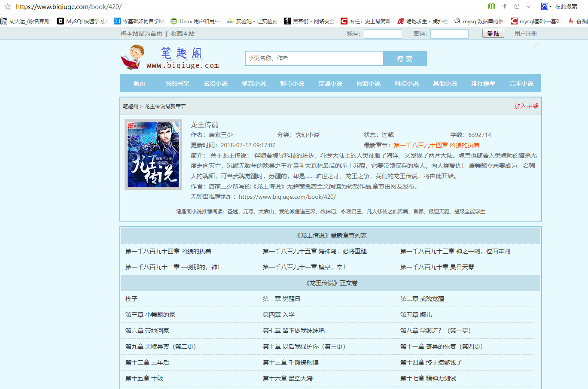
Task: Open 排行榜单 in navigation bar
Action: tap(483, 83)
